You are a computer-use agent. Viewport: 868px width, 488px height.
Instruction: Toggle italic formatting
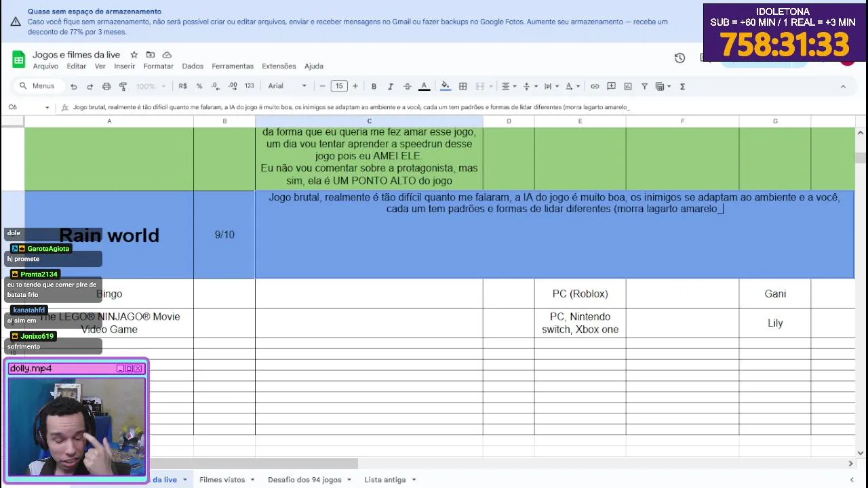pyautogui.click(x=391, y=86)
